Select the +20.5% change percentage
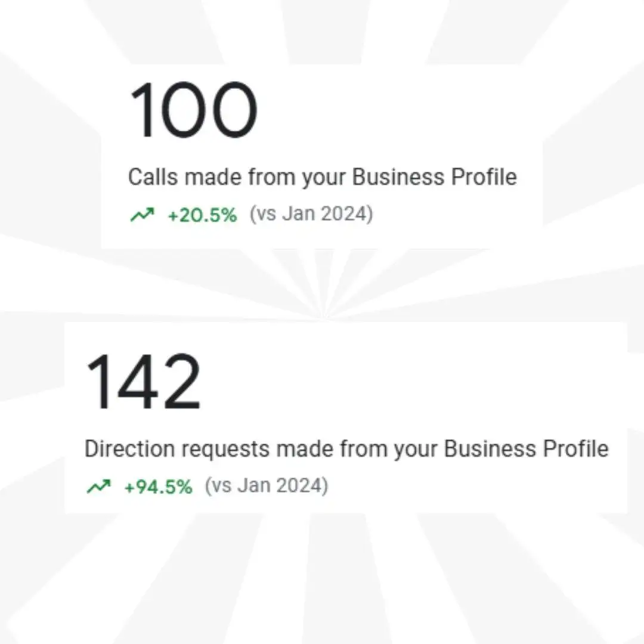Image resolution: width=644 pixels, height=644 pixels. 202,215
